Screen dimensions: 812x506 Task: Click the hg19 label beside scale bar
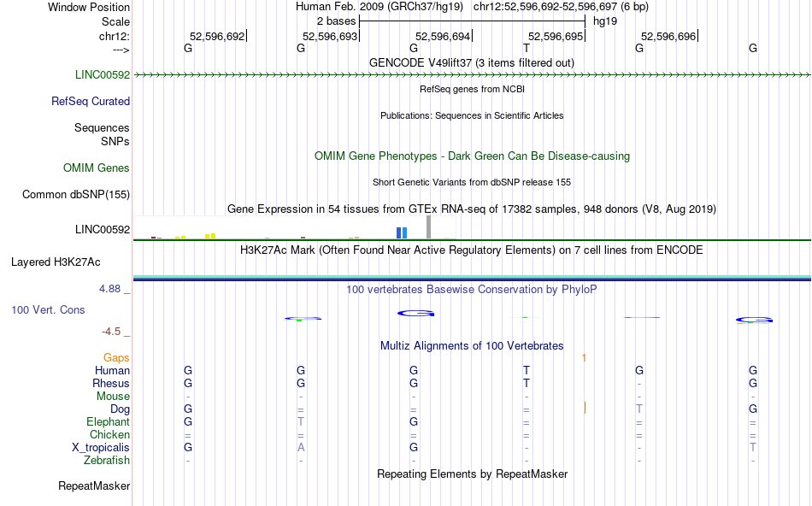pos(605,21)
